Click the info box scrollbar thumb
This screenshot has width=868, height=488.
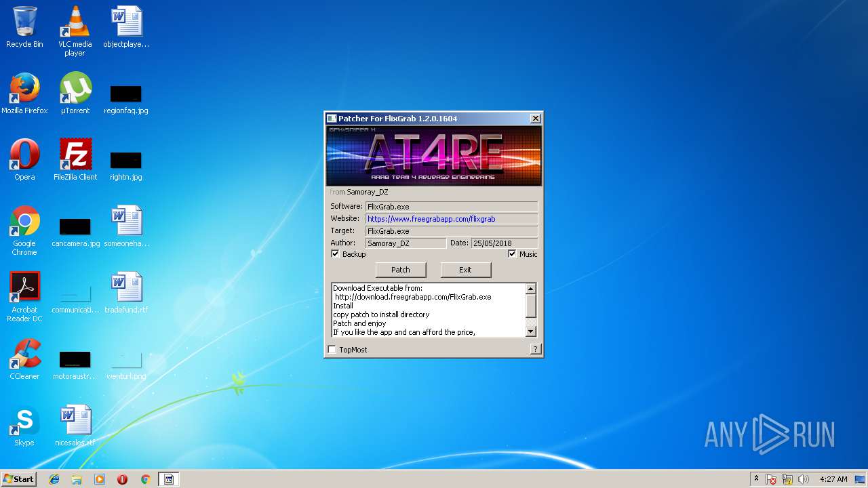click(531, 305)
